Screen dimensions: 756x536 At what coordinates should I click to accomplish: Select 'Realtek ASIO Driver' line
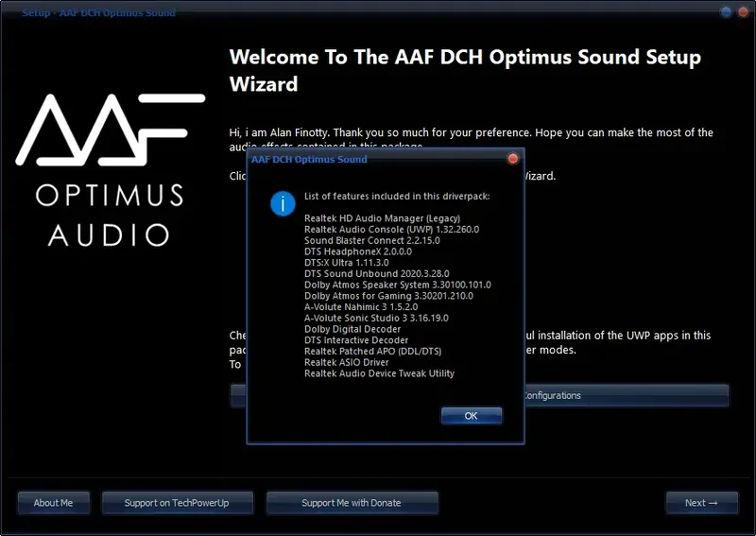click(x=346, y=362)
